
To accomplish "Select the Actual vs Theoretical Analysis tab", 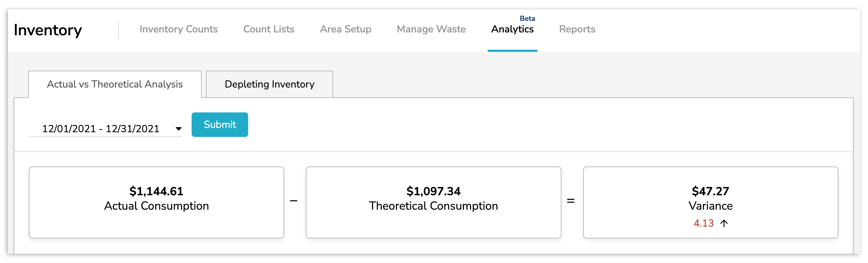I will (115, 84).
